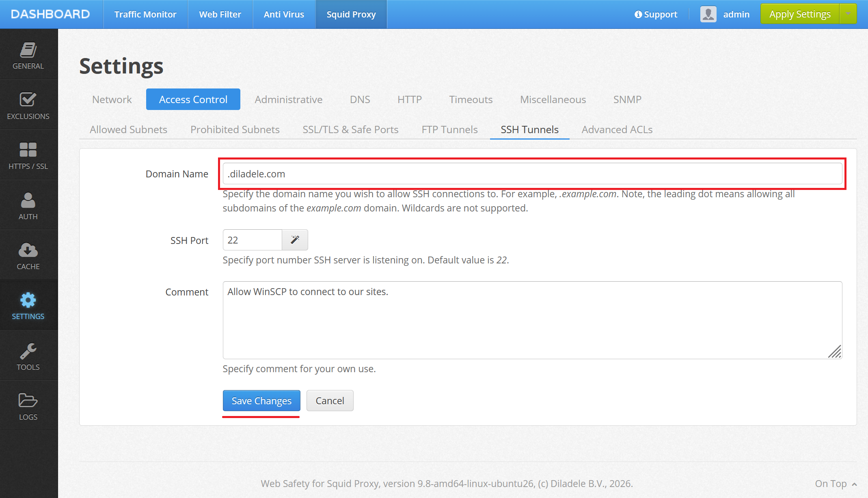Open the Cache sidebar section
This screenshot has height=498, width=868.
point(28,255)
